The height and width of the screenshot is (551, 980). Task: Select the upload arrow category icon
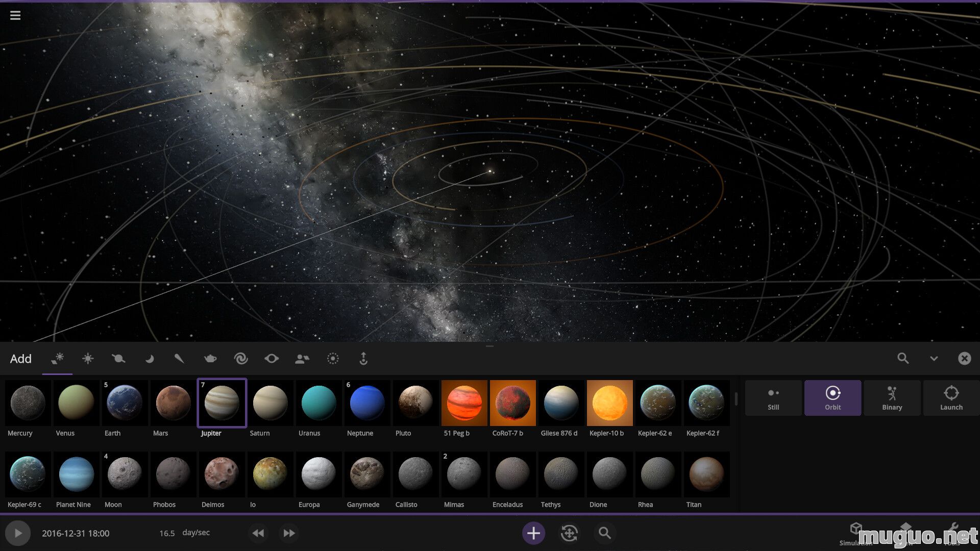point(363,359)
